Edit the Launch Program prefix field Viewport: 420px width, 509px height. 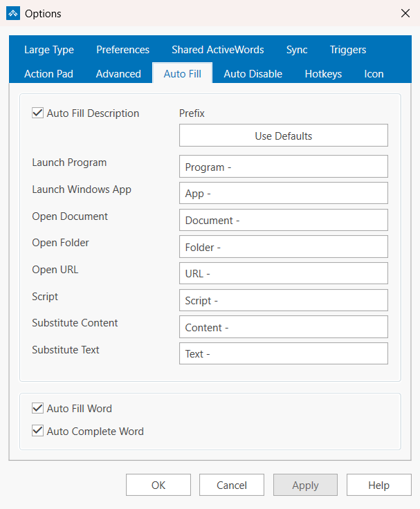point(284,167)
